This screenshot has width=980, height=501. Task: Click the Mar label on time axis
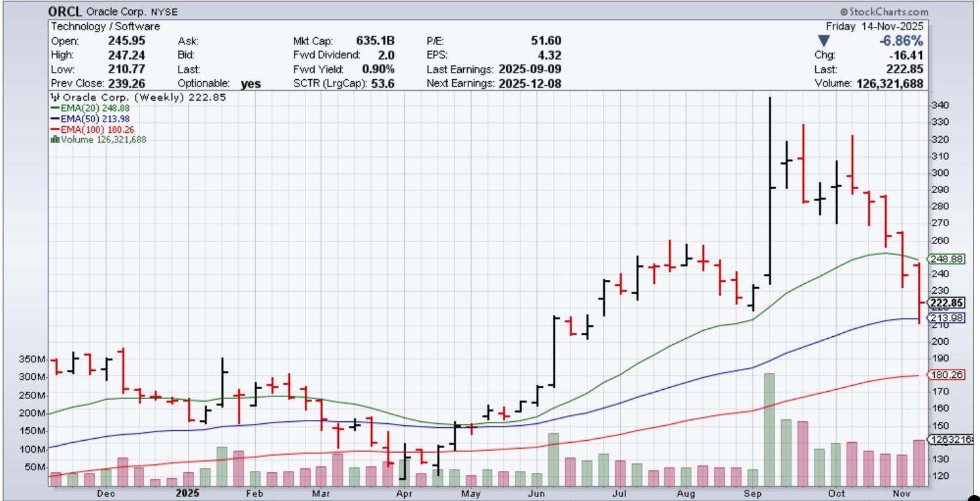click(x=321, y=494)
